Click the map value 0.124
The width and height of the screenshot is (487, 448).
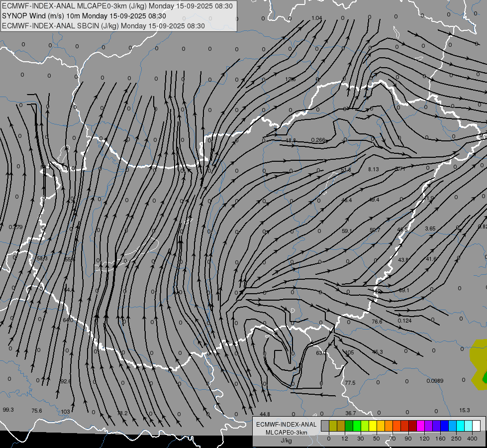[404, 321]
